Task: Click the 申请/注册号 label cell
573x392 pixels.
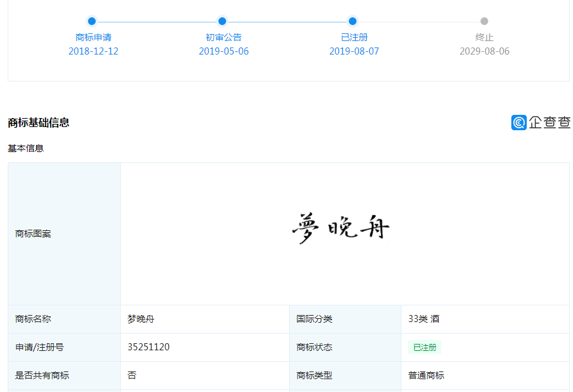Action: coord(64,347)
